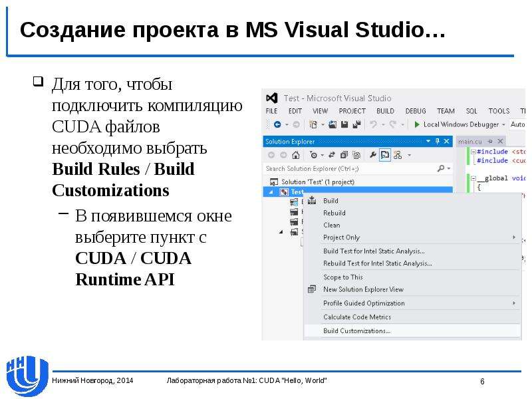
Task: Click the Save All toolbar icon
Action: pyautogui.click(x=356, y=124)
